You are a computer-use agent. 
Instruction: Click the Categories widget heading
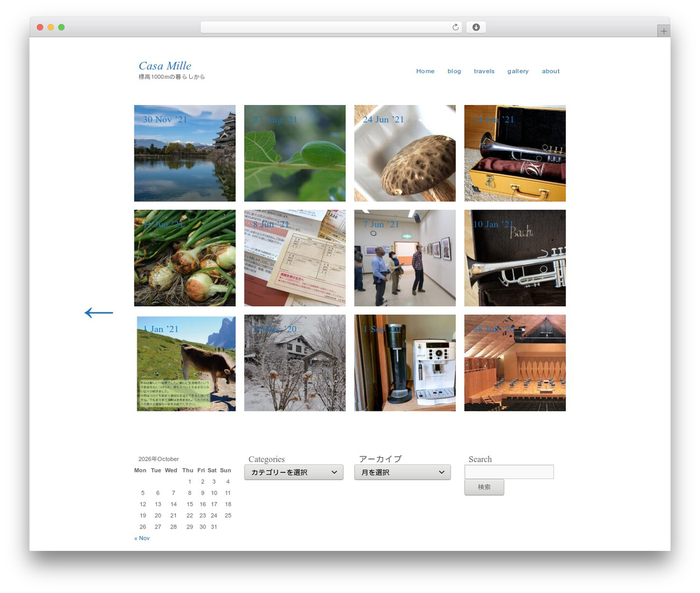(266, 460)
